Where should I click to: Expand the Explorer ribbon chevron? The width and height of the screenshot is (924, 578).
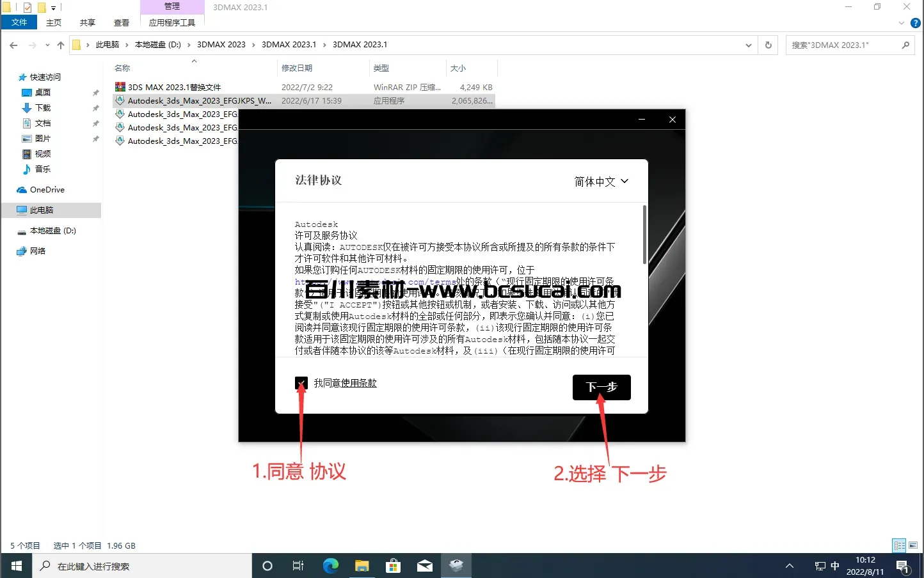(901, 23)
